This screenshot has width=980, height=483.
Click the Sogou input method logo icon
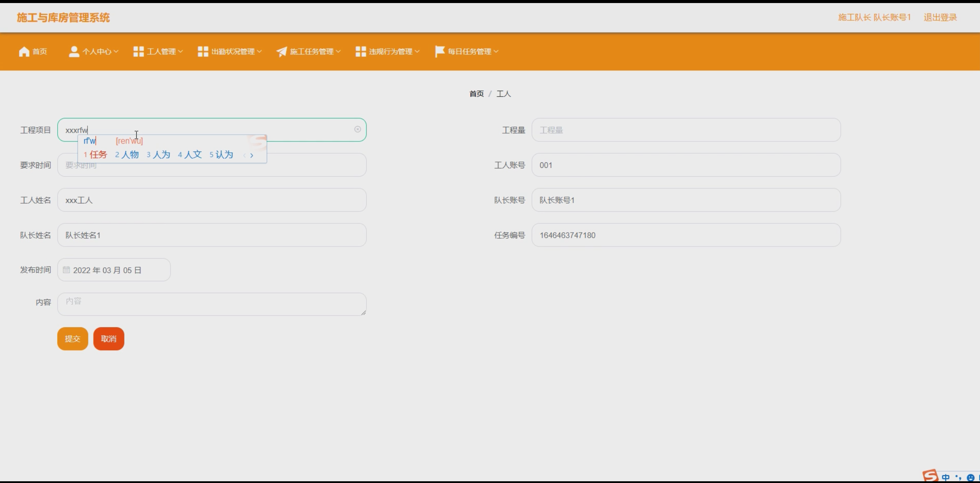point(930,476)
